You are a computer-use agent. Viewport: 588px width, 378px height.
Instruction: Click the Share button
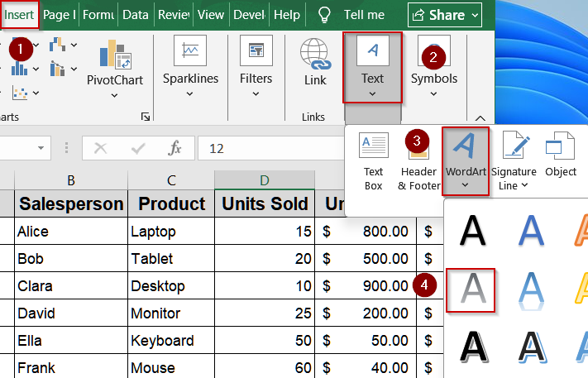click(x=445, y=15)
